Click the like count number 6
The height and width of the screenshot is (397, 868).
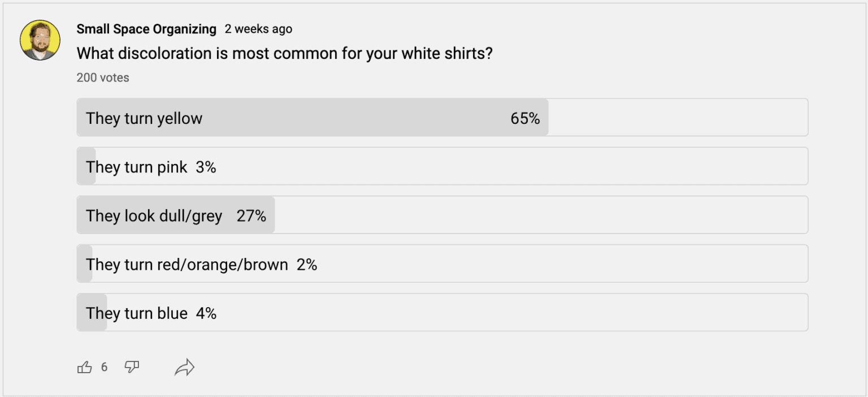click(x=104, y=368)
